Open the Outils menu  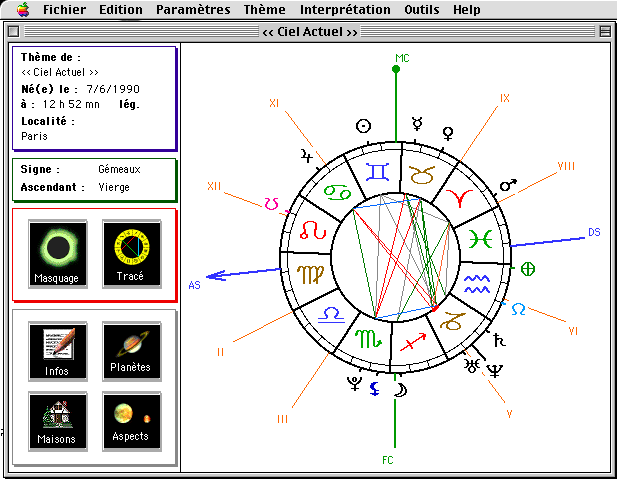421,9
